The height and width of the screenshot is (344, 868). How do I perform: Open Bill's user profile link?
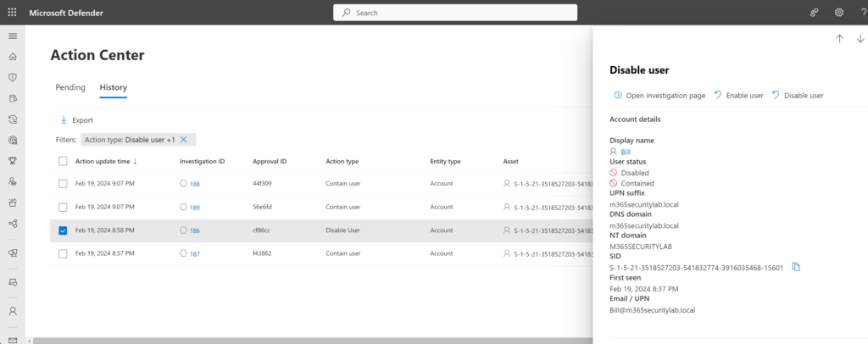click(626, 152)
